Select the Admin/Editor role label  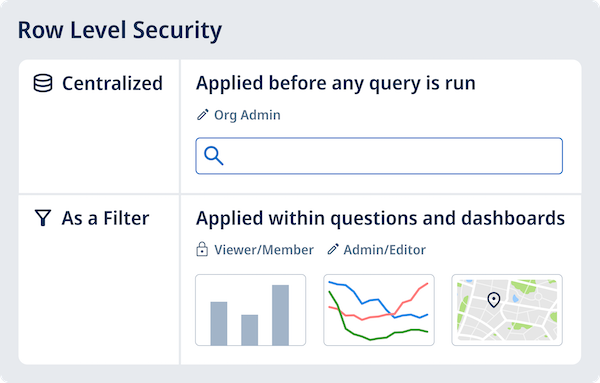[x=385, y=249]
